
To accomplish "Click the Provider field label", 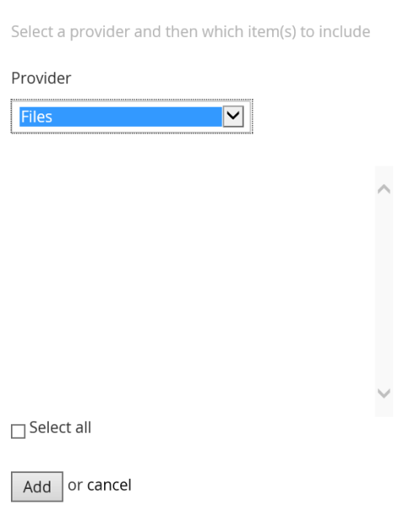I will tap(41, 78).
